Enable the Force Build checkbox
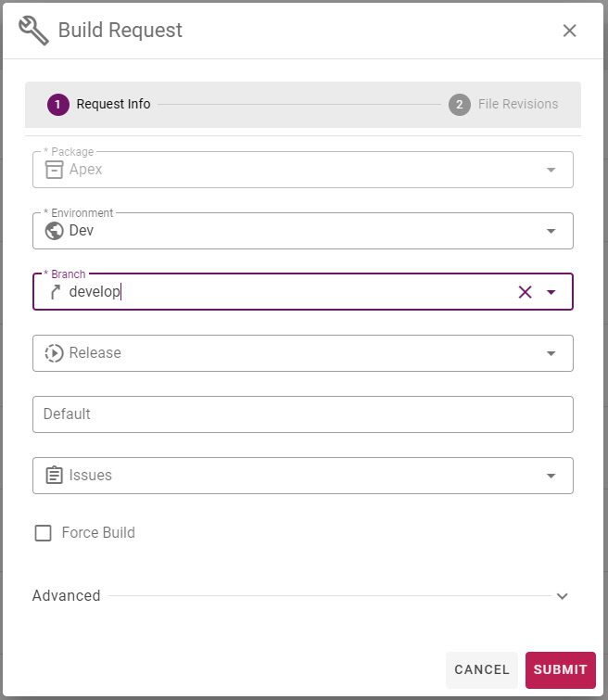 43,532
